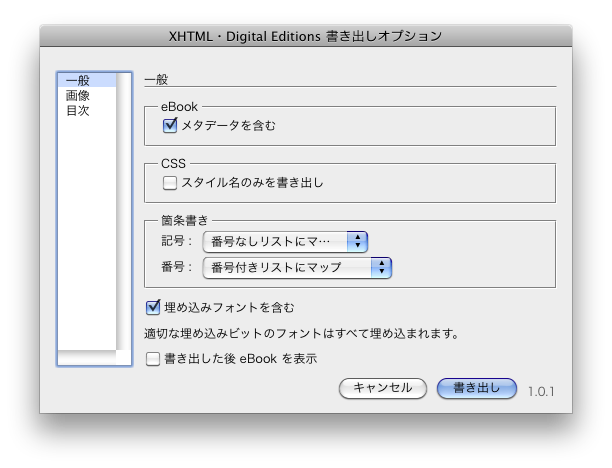The height and width of the screenshot is (468, 612).
Task: Uncheck 埋め込みフォントを含む checkbox
Action: [153, 308]
